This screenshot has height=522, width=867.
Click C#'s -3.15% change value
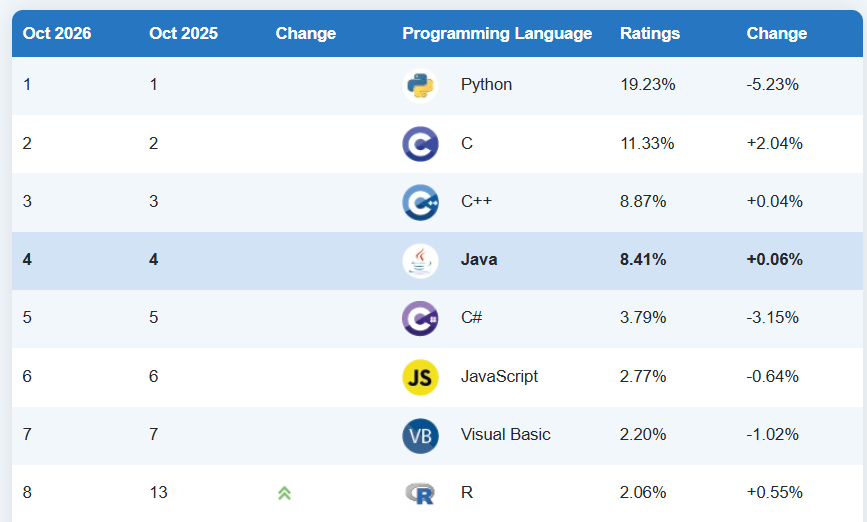[772, 317]
